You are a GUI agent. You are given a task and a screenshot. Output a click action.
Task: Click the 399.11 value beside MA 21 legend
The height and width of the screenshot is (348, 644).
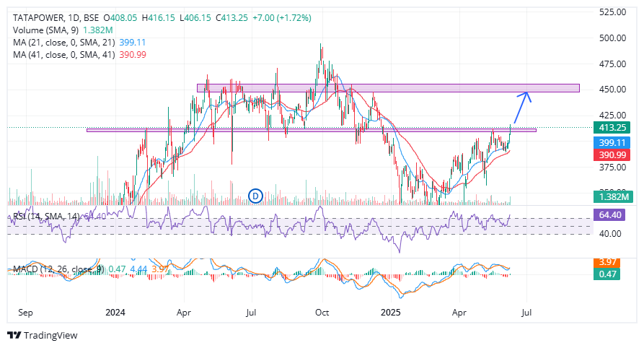click(x=132, y=43)
